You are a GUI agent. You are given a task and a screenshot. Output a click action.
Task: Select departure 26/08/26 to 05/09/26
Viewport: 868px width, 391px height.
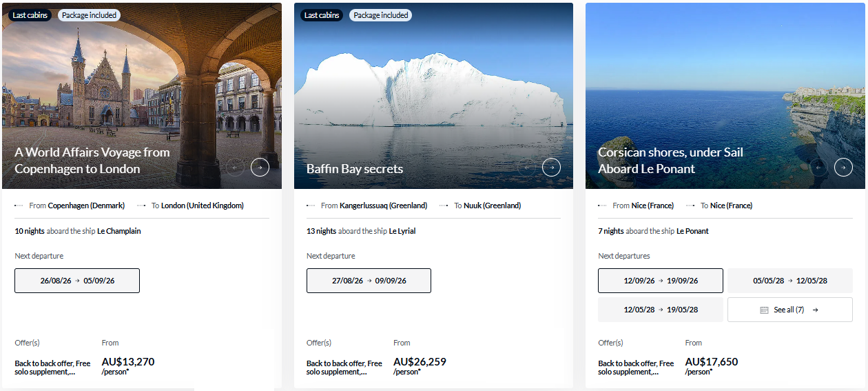coord(77,281)
